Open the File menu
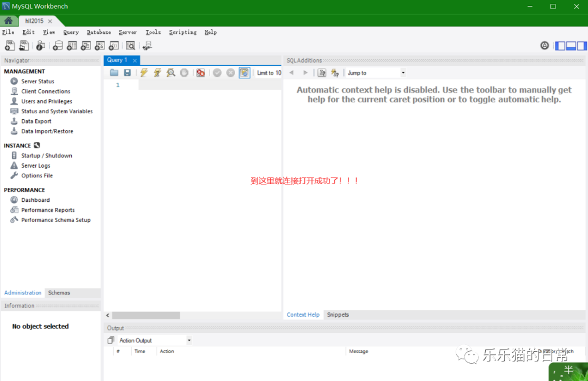Image resolution: width=588 pixels, height=381 pixels. pos(8,32)
